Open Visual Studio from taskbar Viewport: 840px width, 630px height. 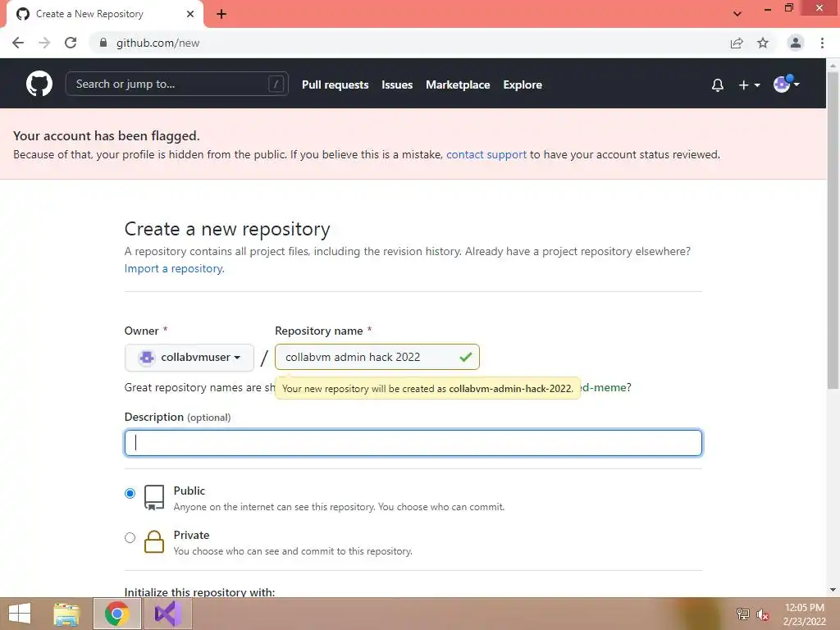click(167, 614)
